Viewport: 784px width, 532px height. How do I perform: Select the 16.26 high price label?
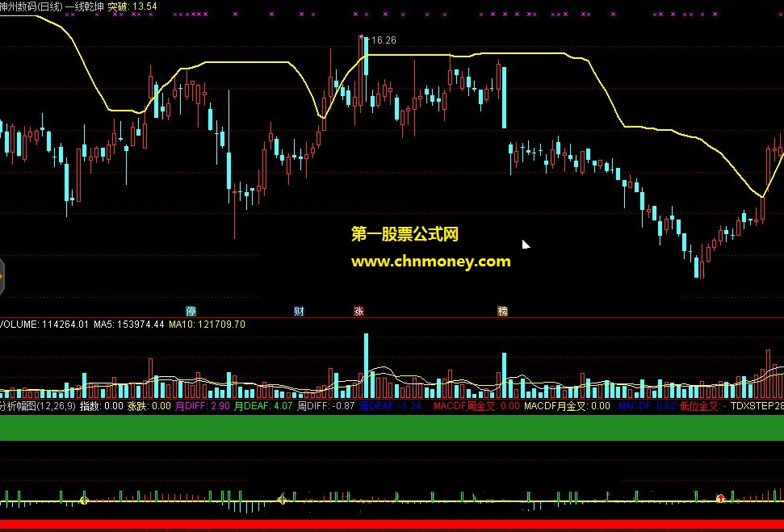click(x=384, y=40)
